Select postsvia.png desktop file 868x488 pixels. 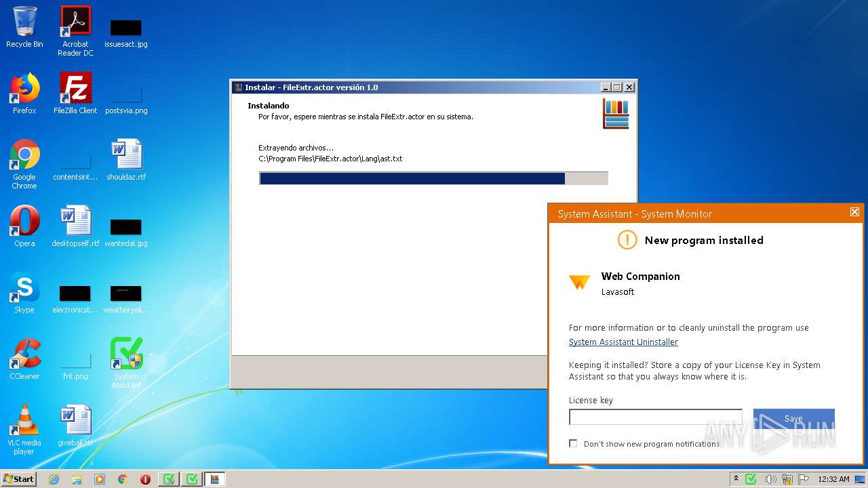tap(126, 98)
